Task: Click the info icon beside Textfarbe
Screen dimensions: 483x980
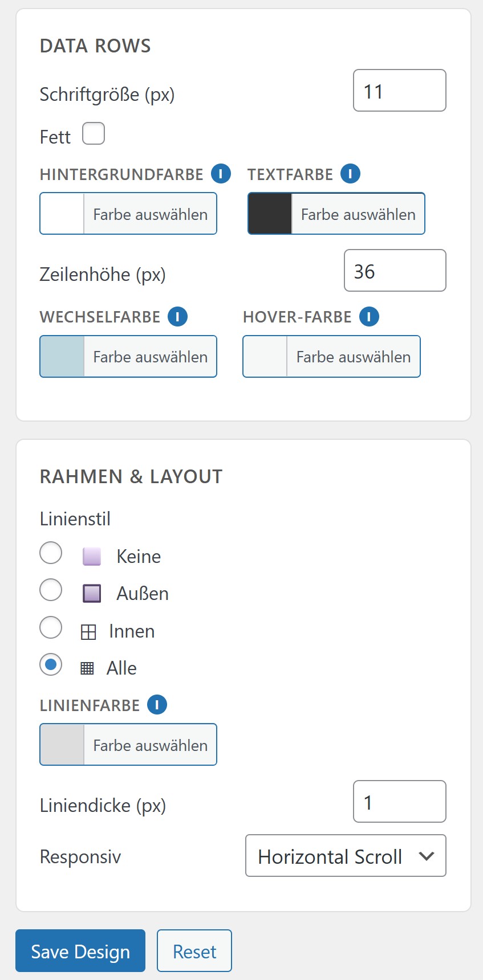Action: [350, 174]
